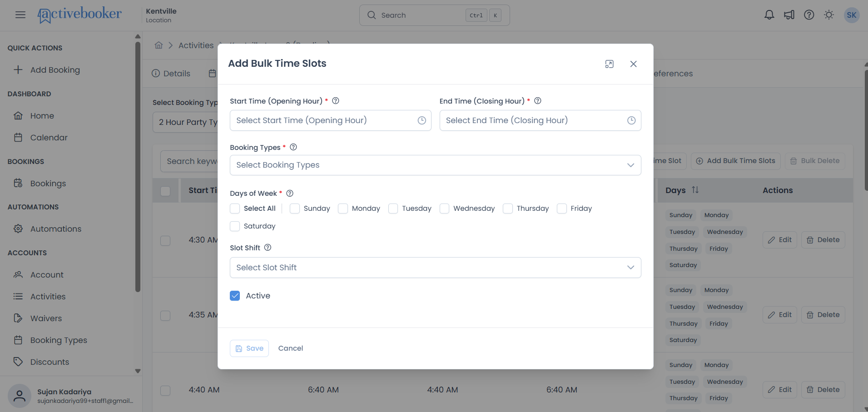
Task: Show help tooltip for Slot Shift
Action: [268, 248]
